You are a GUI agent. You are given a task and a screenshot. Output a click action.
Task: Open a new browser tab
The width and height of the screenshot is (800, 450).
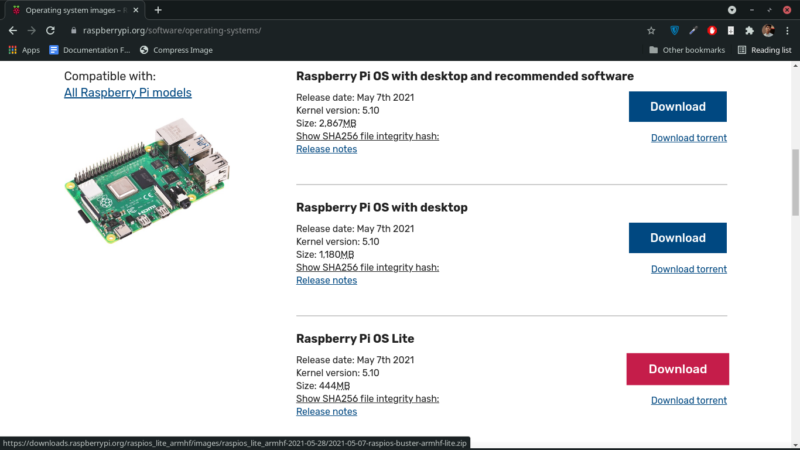(x=158, y=10)
